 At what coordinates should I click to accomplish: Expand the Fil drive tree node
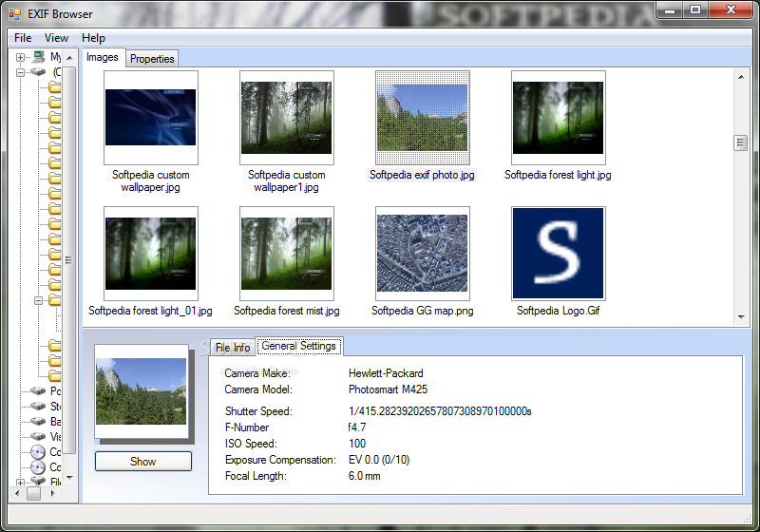click(20, 482)
